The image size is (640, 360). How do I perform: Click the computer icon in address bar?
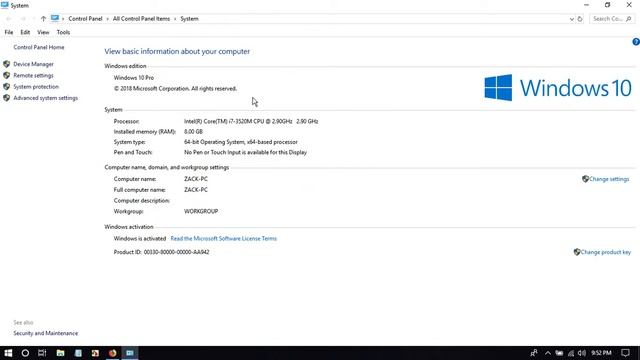click(x=55, y=18)
